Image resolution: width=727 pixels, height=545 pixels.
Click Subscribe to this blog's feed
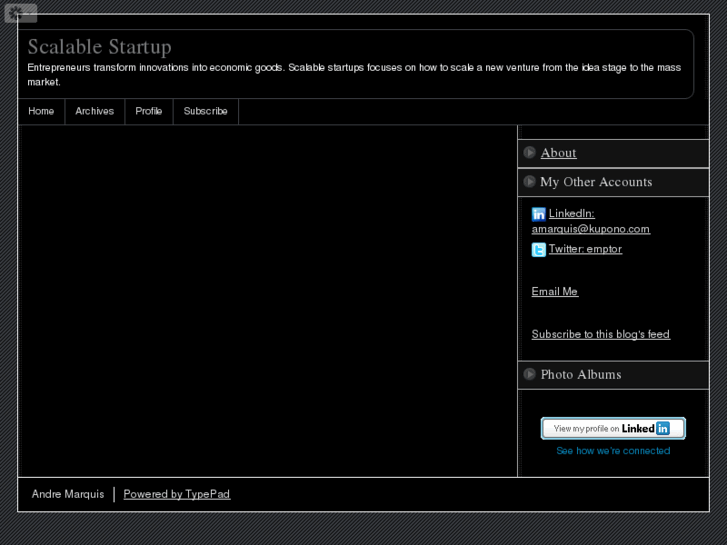click(600, 334)
